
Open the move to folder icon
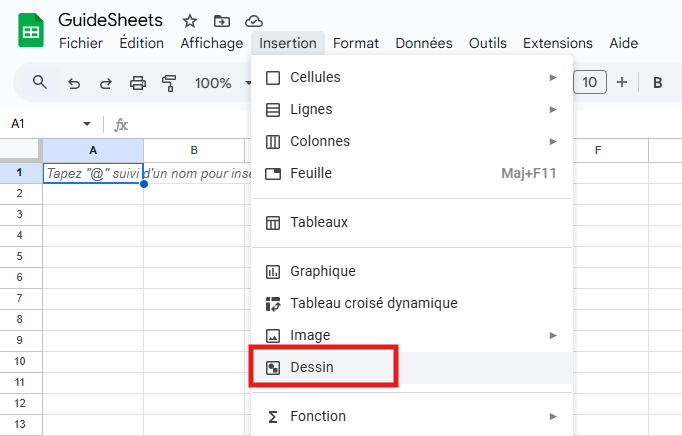pyautogui.click(x=222, y=21)
